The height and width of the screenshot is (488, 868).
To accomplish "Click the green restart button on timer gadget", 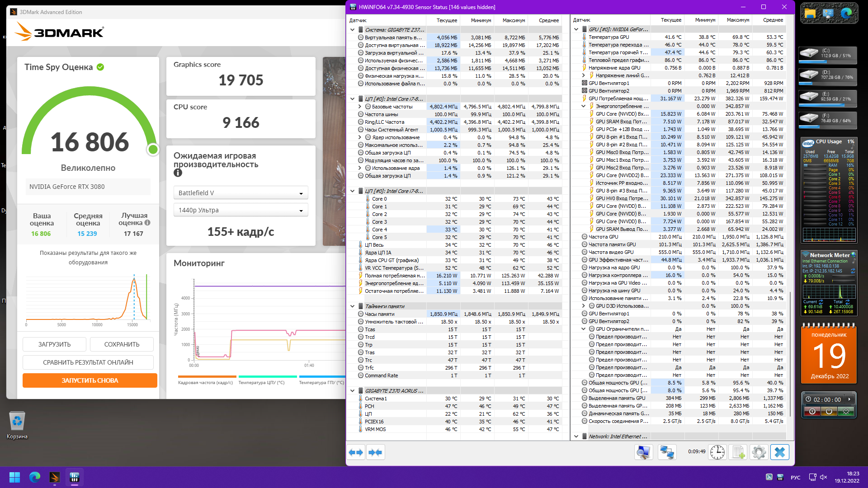I will [x=845, y=411].
